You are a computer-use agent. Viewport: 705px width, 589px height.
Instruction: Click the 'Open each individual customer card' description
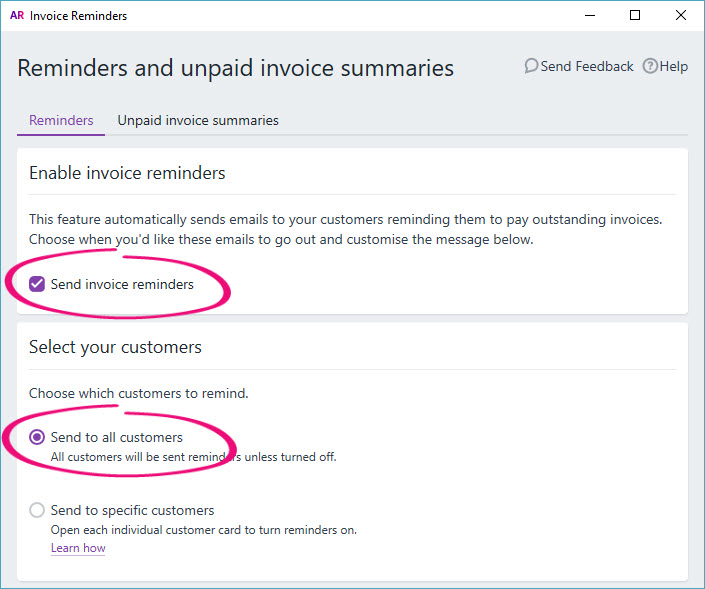coord(203,530)
